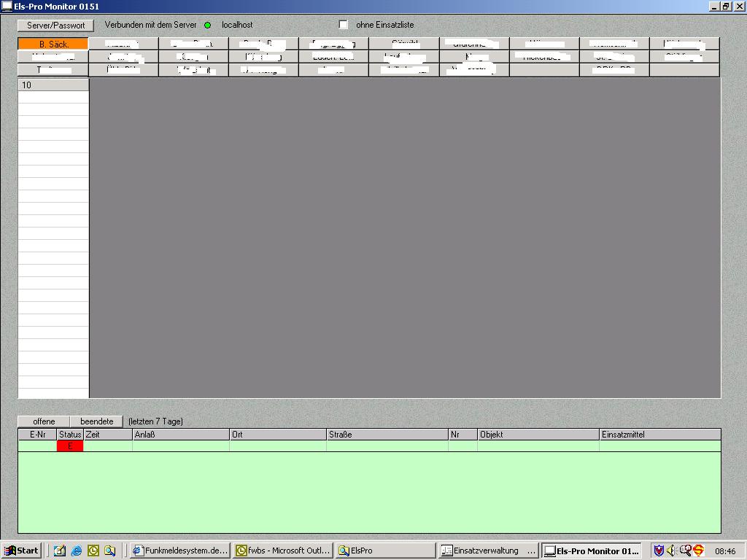Image resolution: width=747 pixels, height=560 pixels.
Task: Click the Internet Explorer Quick Launch icon
Action: click(x=76, y=551)
